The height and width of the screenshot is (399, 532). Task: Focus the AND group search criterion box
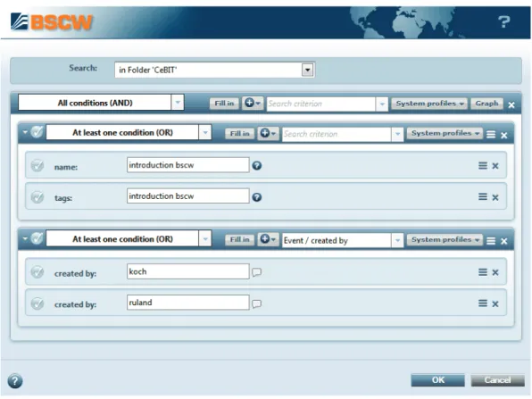321,104
